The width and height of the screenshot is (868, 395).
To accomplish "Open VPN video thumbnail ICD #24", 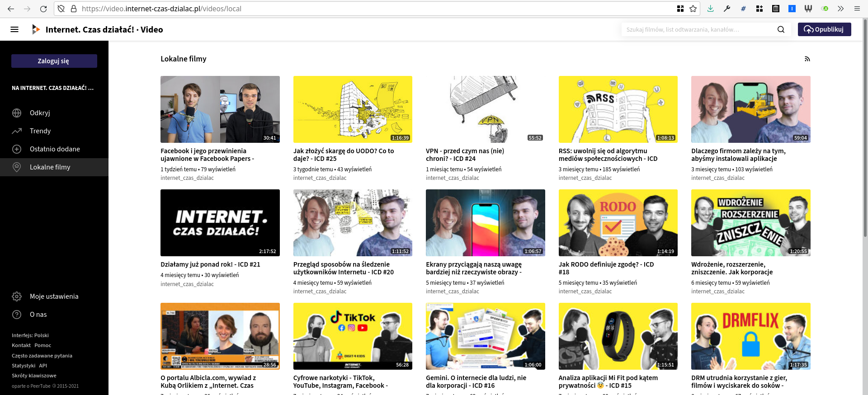I will [x=486, y=109].
